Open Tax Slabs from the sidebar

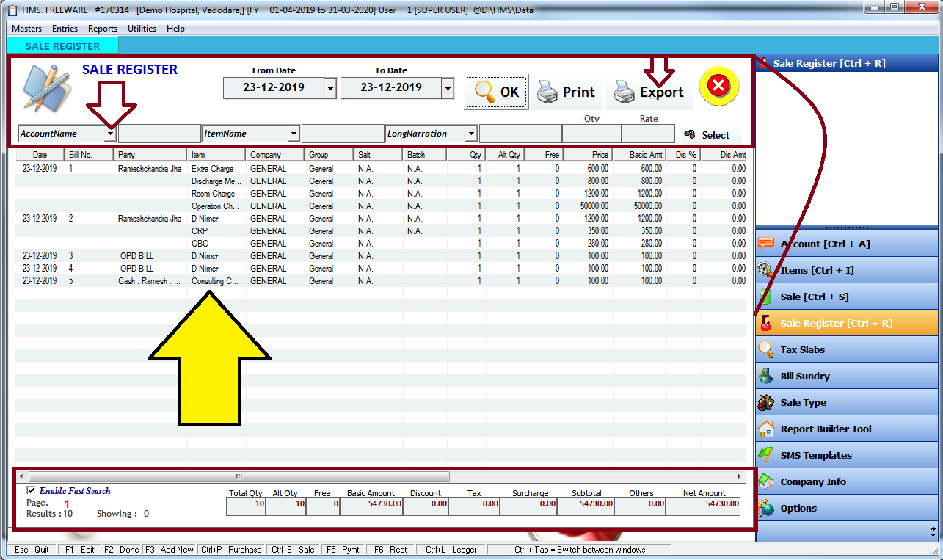point(765,349)
